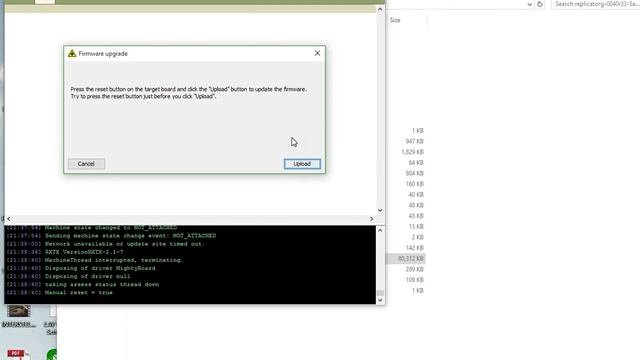Select the 1,029 KB file row
Screen dimensions: 640x360
click(412, 152)
